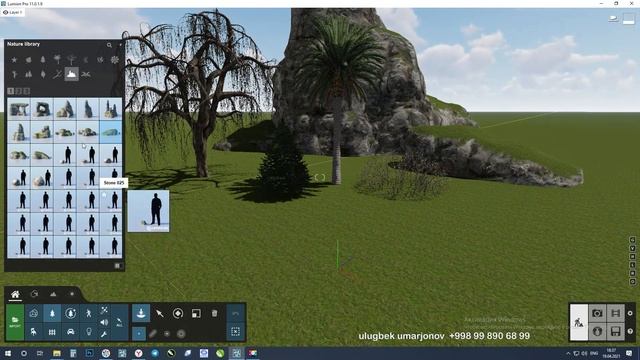The height and width of the screenshot is (360, 640).
Task: Select the Conifer tree category
Action: pyautogui.click(x=43, y=60)
